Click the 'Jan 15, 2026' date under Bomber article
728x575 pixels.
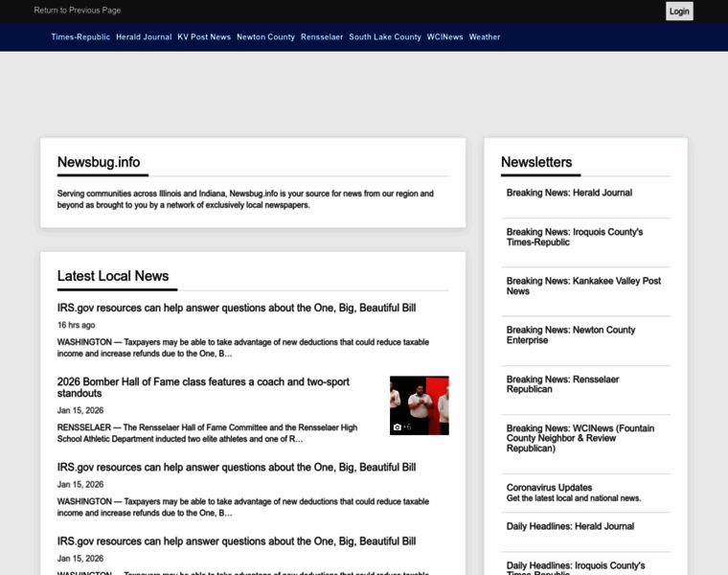pos(80,410)
